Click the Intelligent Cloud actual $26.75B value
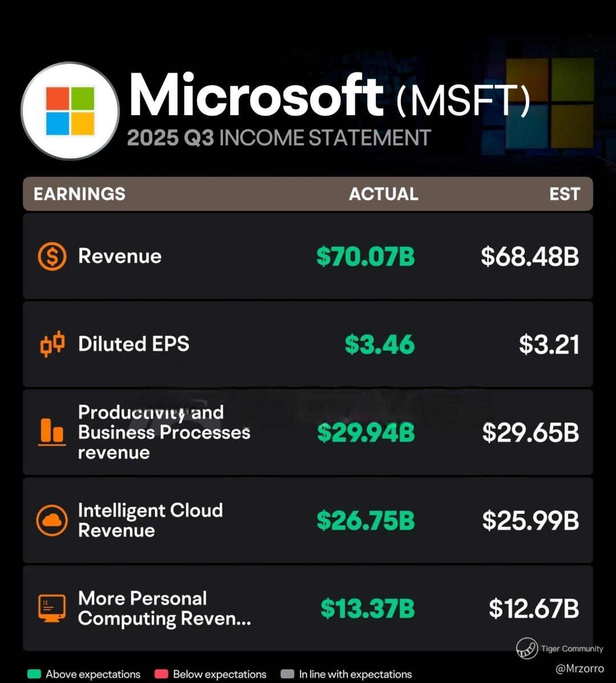The image size is (616, 683). coord(366,520)
